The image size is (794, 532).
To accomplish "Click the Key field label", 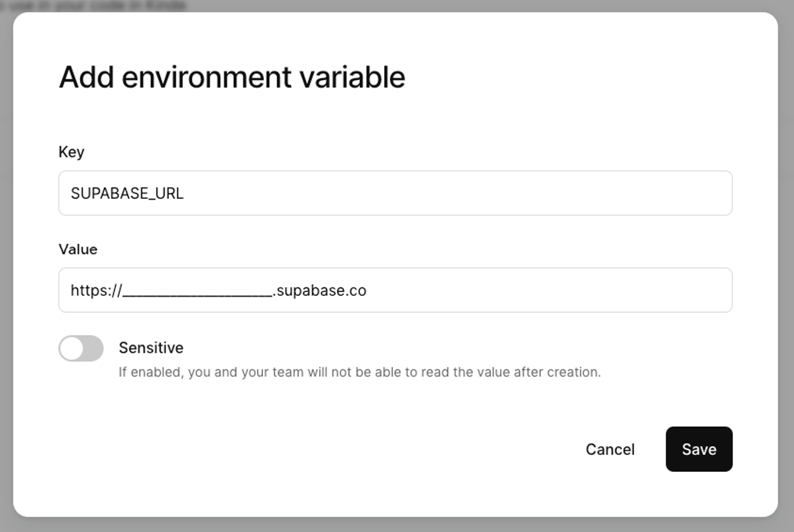I will pyautogui.click(x=71, y=152).
